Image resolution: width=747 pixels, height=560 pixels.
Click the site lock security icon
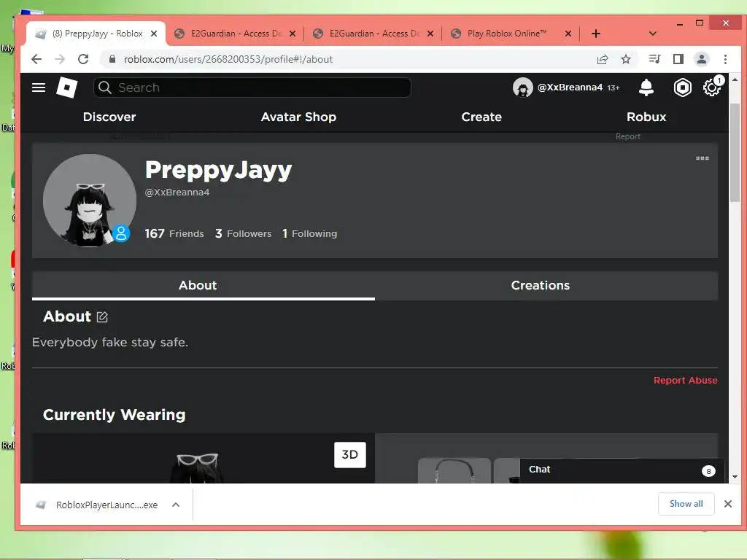[112, 59]
